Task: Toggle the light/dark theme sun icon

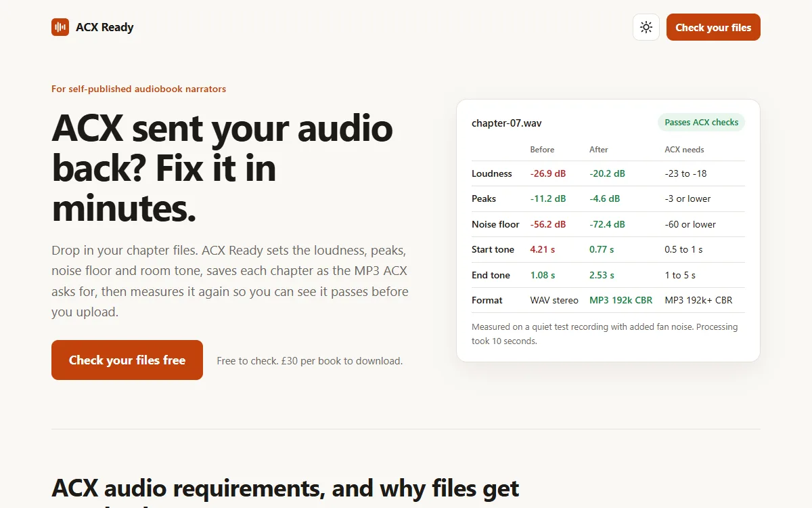Action: pos(646,27)
